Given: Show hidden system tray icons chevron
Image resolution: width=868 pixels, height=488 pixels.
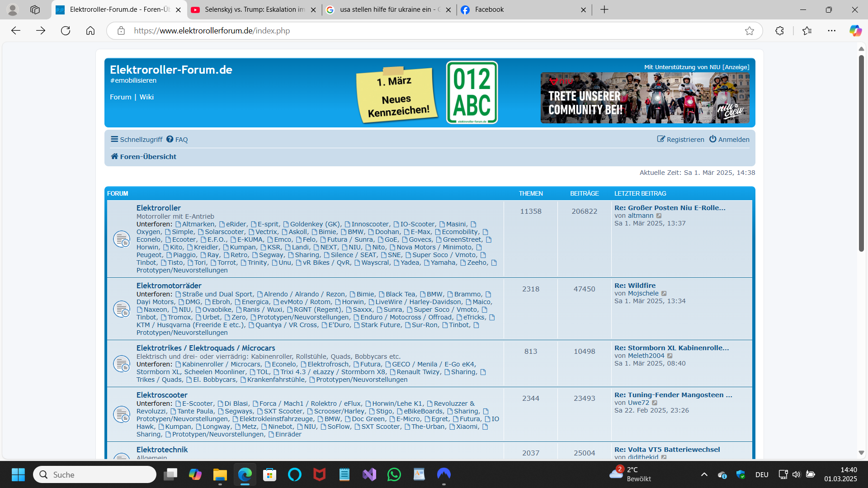Looking at the screenshot, I should click(704, 474).
